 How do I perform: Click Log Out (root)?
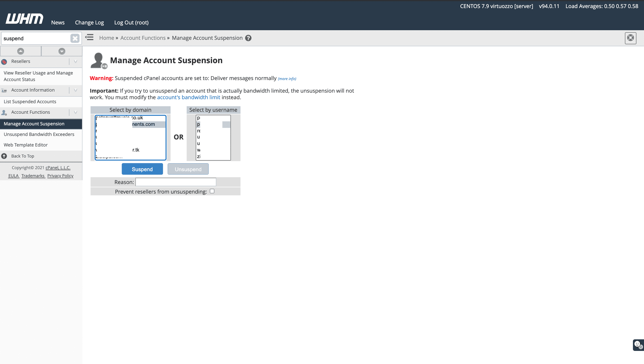coord(131,22)
